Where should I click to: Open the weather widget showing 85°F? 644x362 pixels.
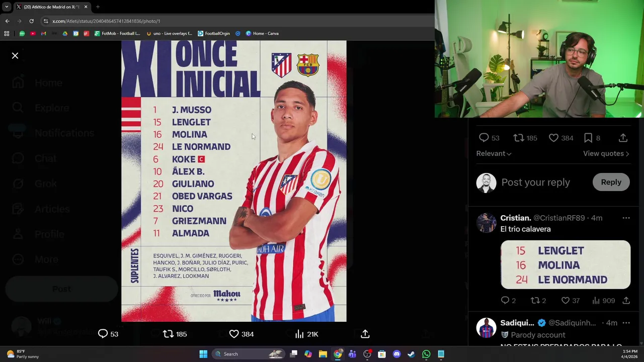23,354
